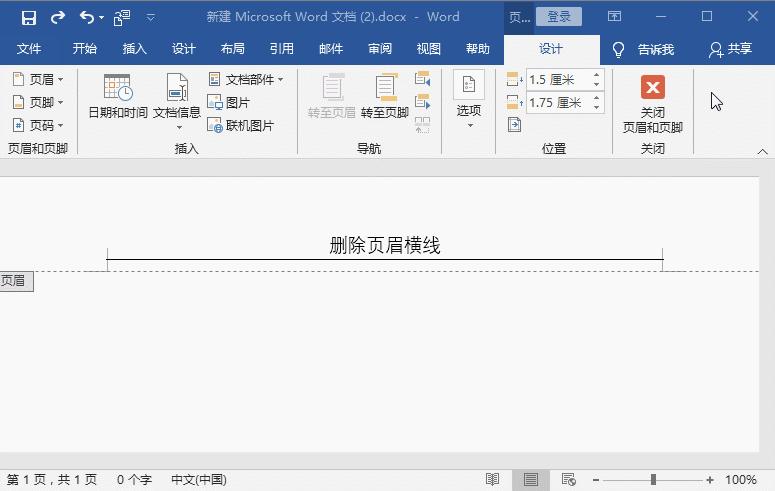Screen dimensions: 775x491
Task: Click 关闭页眉和页脚 close header button
Action: tap(653, 104)
